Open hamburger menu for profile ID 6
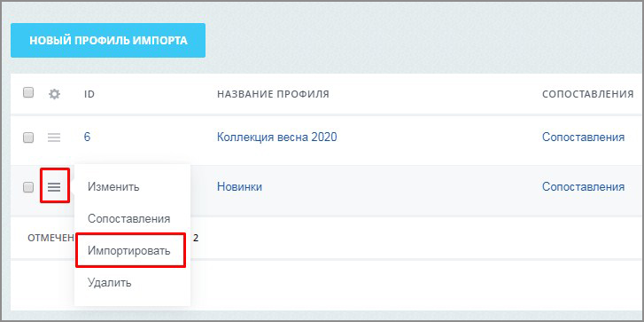This screenshot has height=322, width=644. [x=54, y=137]
